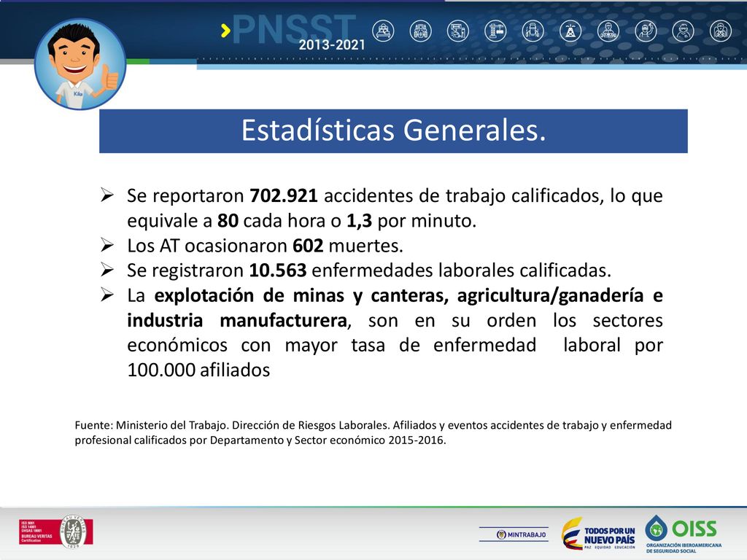Click the arrow bullet before 'Se reportaron'
The width and height of the screenshot is (747, 560).
107,195
